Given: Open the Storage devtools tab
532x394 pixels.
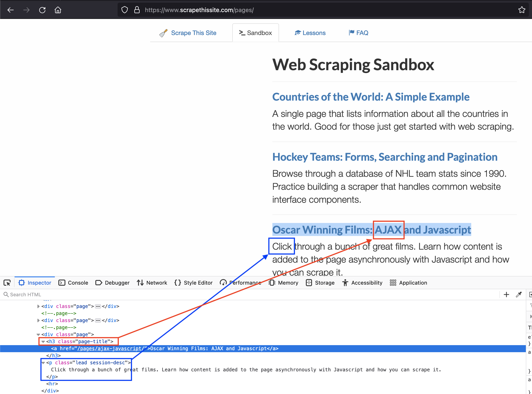Looking at the screenshot, I should pyautogui.click(x=320, y=283).
